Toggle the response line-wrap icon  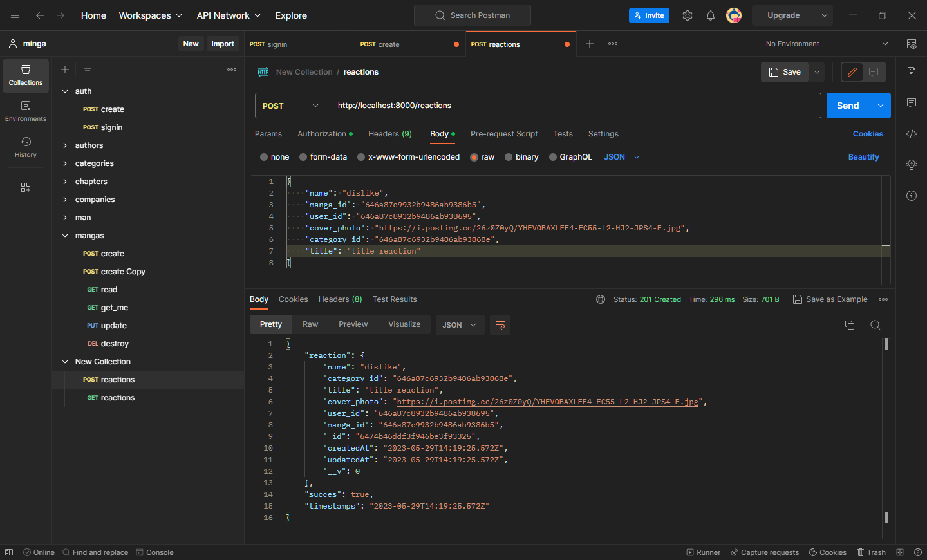coord(500,325)
